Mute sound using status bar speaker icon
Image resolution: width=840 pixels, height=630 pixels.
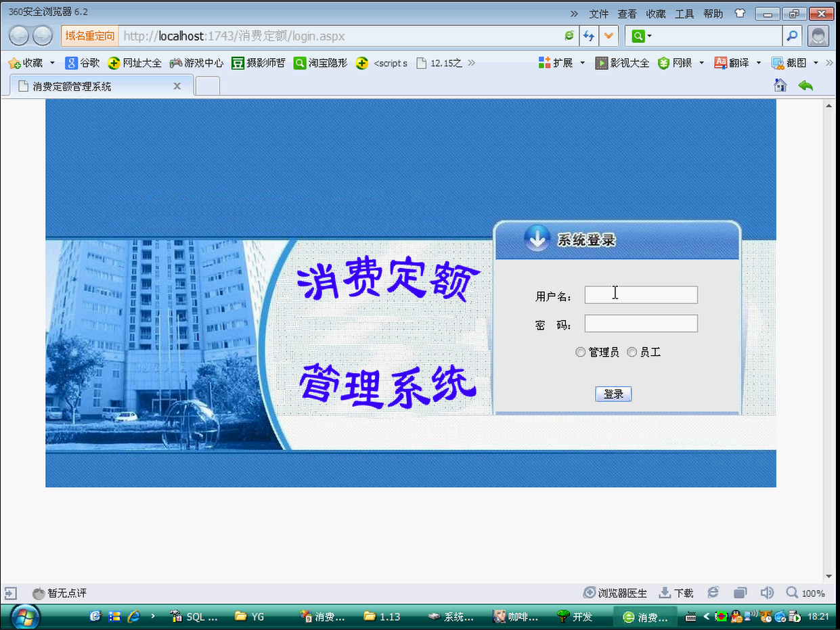(x=767, y=593)
